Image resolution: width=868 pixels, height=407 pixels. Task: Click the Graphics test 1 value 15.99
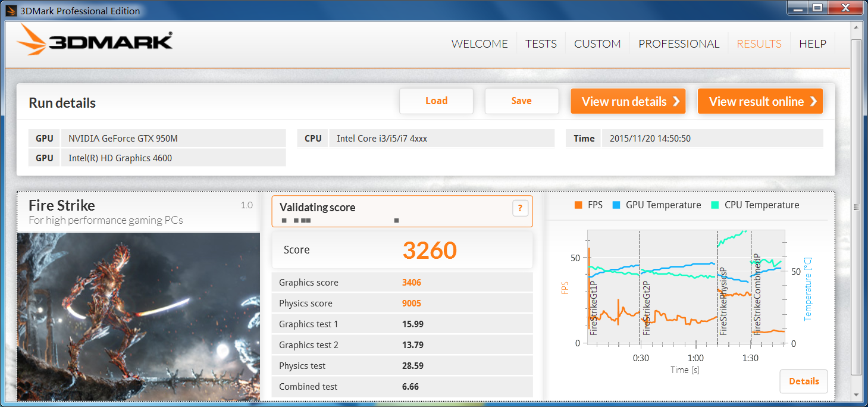[x=413, y=324]
